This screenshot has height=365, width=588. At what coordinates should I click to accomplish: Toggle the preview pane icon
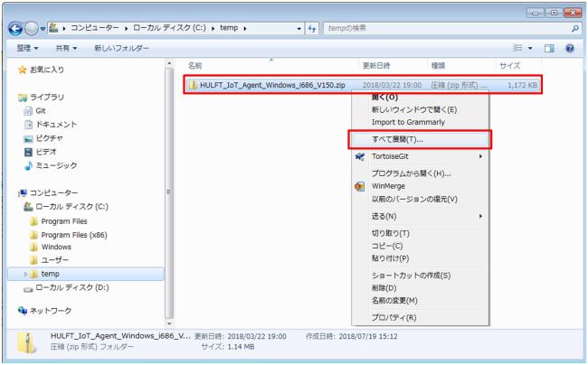pos(549,48)
